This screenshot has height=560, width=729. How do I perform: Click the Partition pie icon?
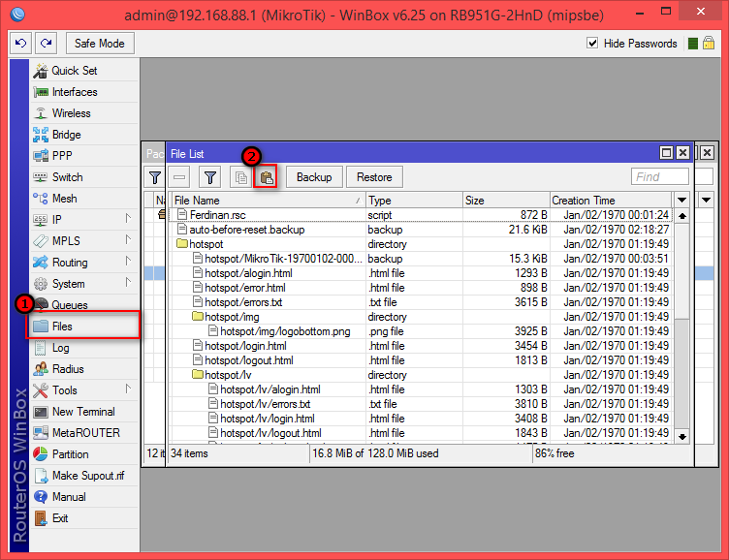pos(41,454)
